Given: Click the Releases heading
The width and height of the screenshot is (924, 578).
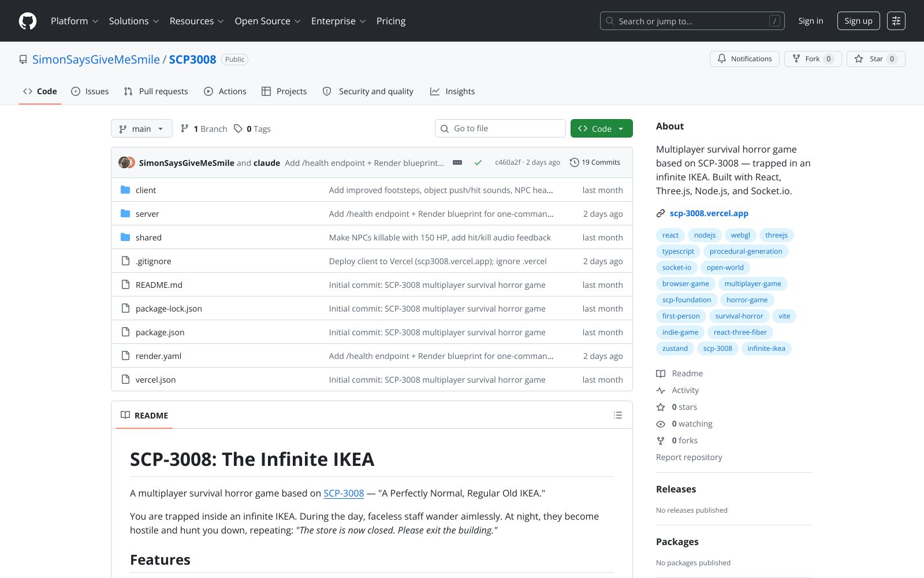Looking at the screenshot, I should (676, 489).
